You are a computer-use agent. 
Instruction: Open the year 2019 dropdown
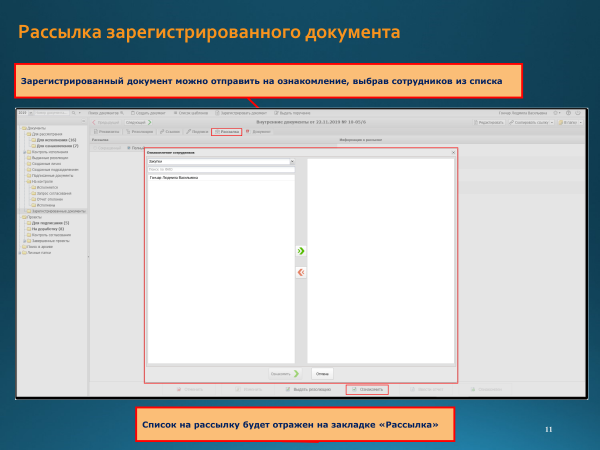tap(29, 113)
